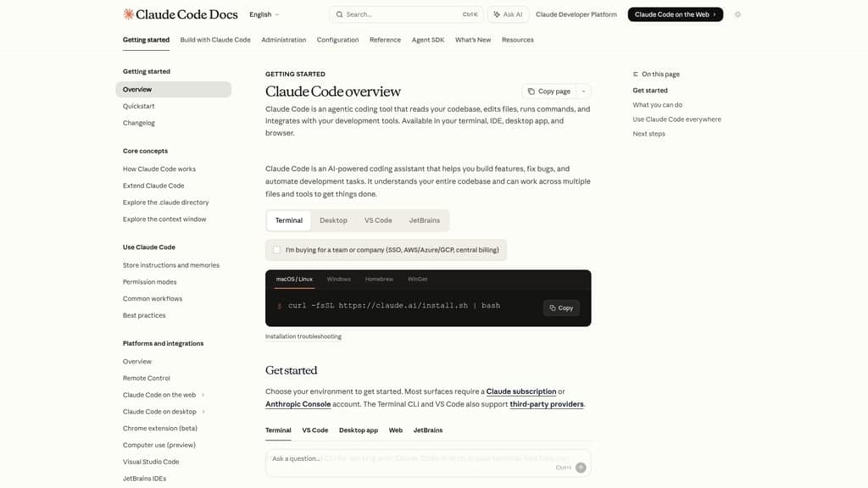Viewport: 868px width, 488px height.
Task: Select the JetBrains install tab
Action: (x=425, y=220)
